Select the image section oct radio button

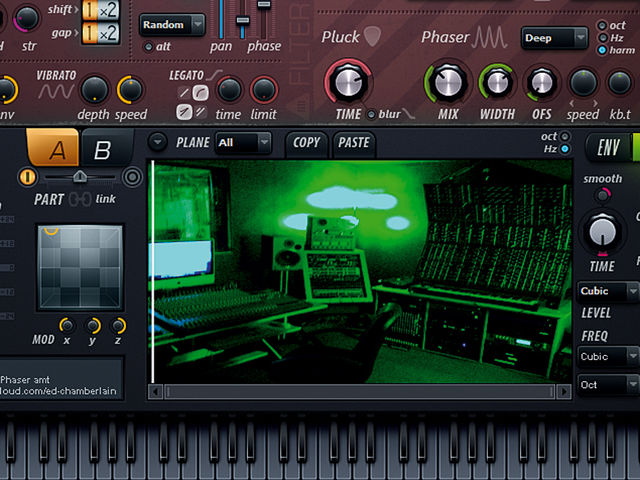pos(565,136)
